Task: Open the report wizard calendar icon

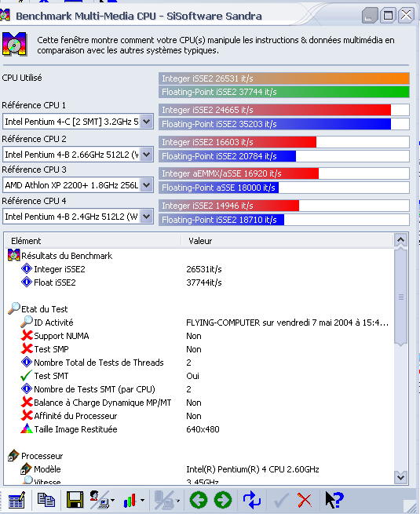Action: [16, 500]
